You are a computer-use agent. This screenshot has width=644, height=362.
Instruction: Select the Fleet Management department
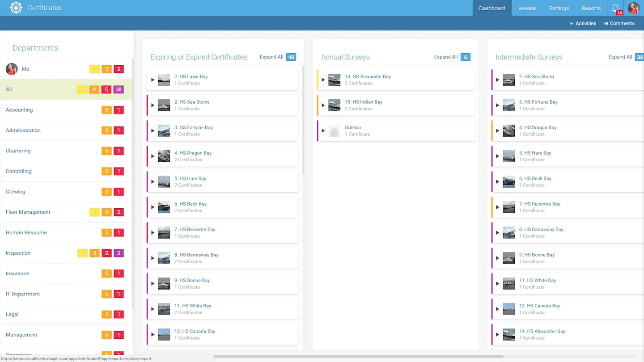pos(28,212)
